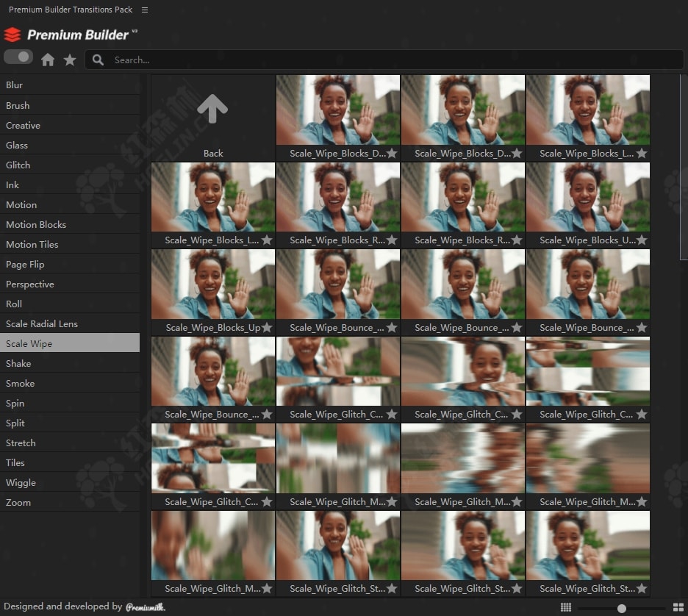Image resolution: width=688 pixels, height=616 pixels.
Task: Open the Page Flip category
Action: pos(25,265)
